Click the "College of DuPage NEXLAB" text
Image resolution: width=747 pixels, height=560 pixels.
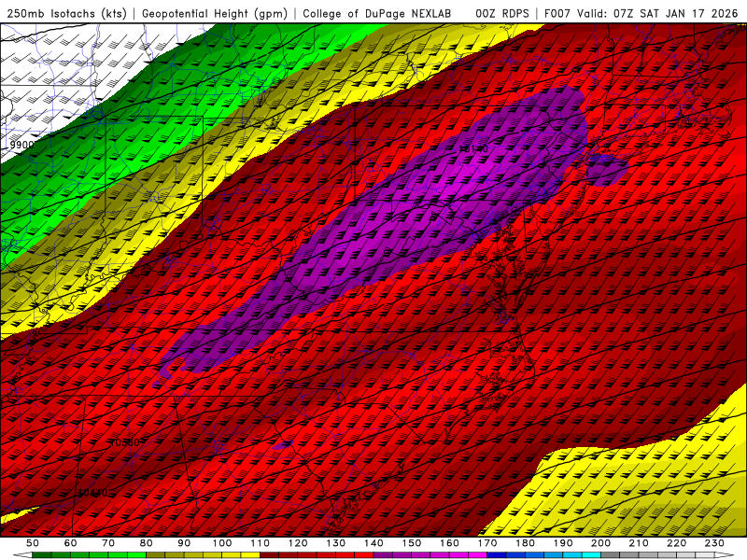coord(376,13)
